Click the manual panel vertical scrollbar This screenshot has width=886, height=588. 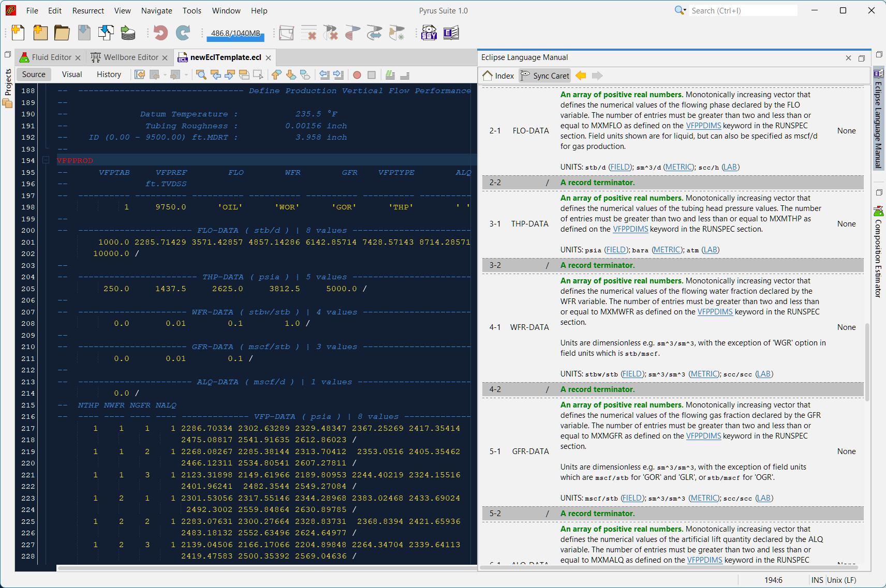[867, 362]
